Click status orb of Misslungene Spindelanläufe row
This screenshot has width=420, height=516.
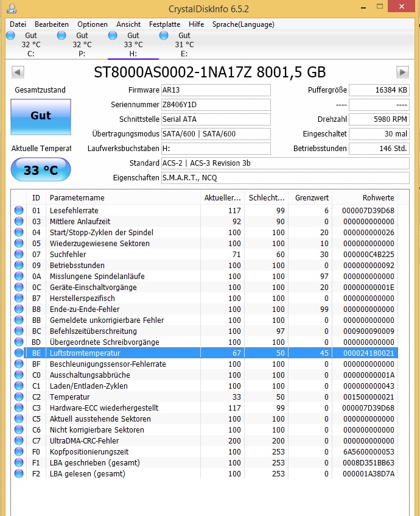click(x=19, y=276)
